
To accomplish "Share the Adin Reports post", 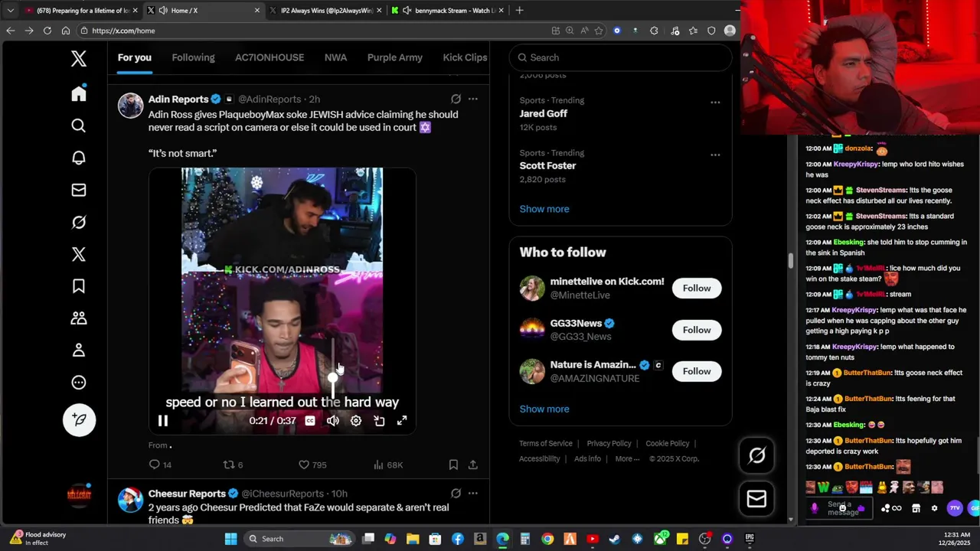I will point(473,465).
